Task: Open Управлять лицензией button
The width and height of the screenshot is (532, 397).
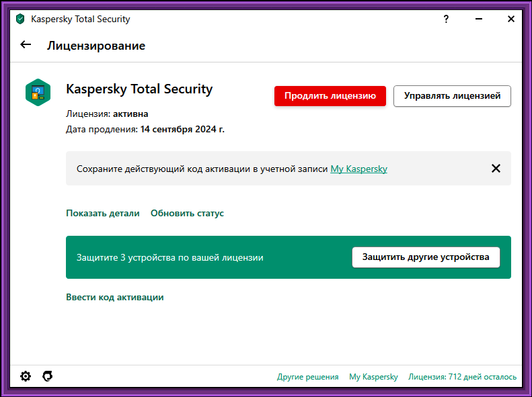Action: pos(452,96)
